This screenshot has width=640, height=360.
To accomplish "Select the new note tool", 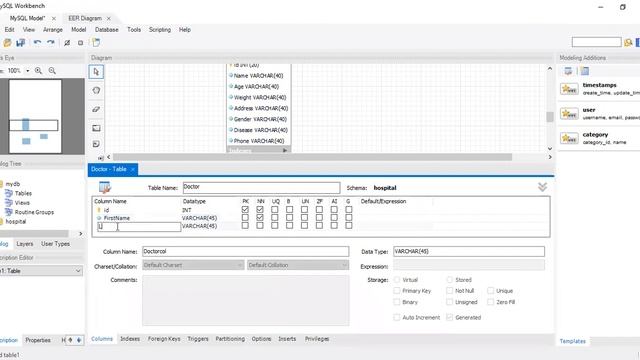I will pyautogui.click(x=96, y=144).
